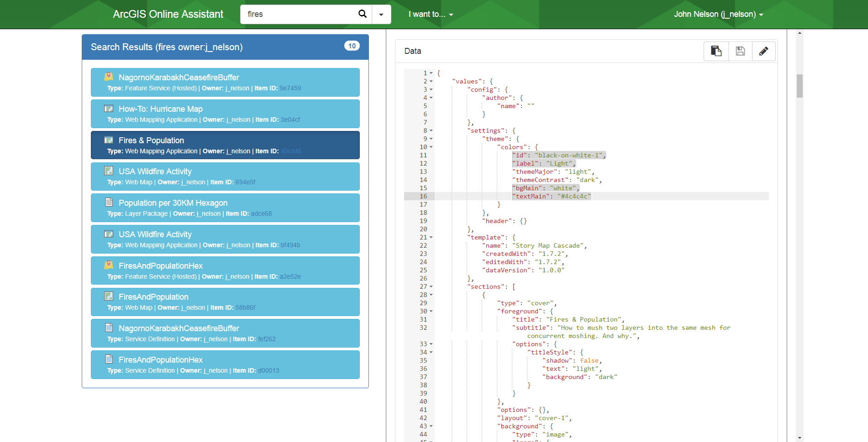
Task: Click the magnifying glass search icon
Action: click(x=363, y=14)
